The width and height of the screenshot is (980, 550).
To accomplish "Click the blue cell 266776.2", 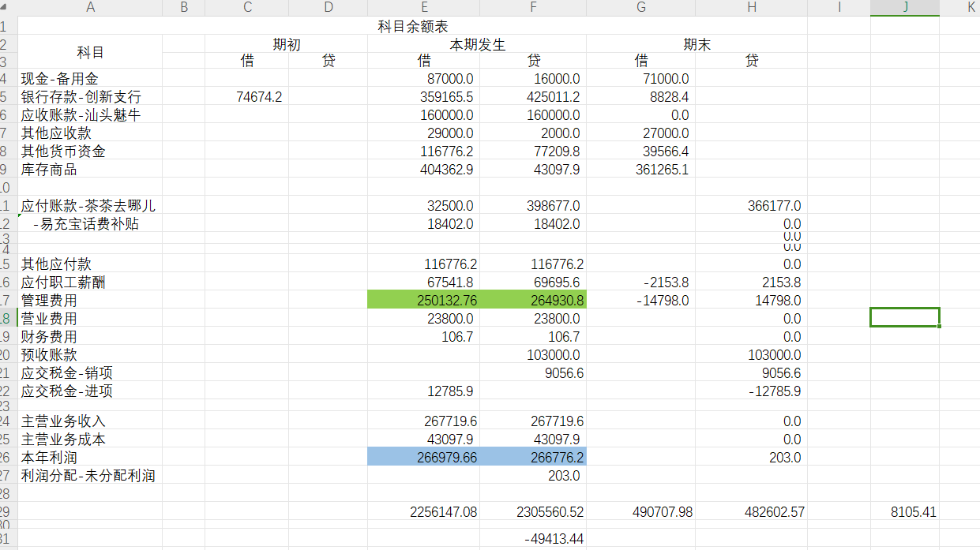I will coord(533,458).
